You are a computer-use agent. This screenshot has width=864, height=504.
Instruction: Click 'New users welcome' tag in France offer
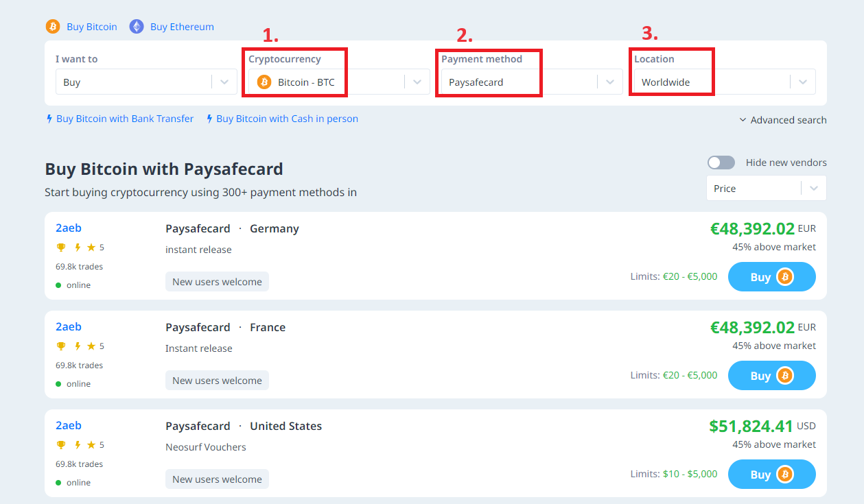click(x=217, y=381)
